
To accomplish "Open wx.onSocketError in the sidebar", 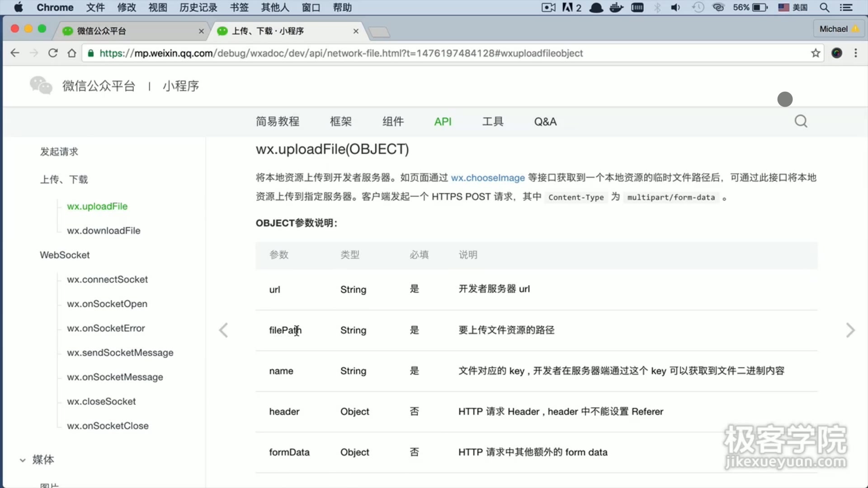I will (x=106, y=328).
